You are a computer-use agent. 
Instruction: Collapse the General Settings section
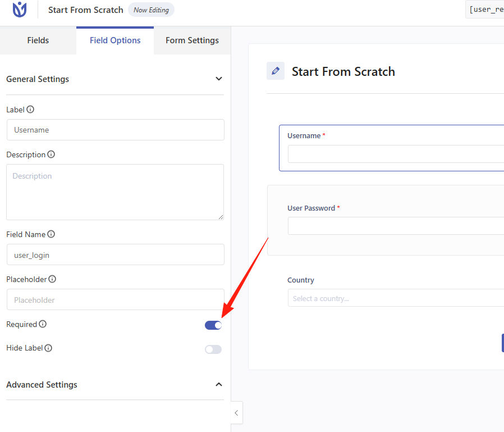coord(219,79)
